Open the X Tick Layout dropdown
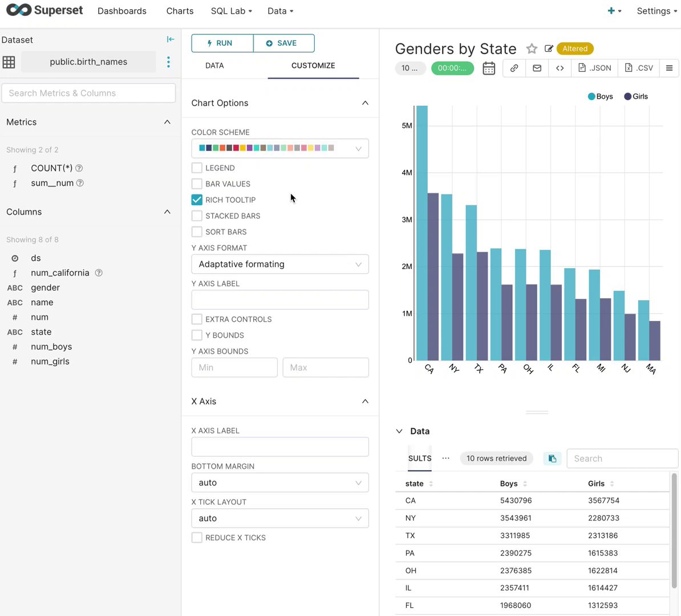 point(280,518)
